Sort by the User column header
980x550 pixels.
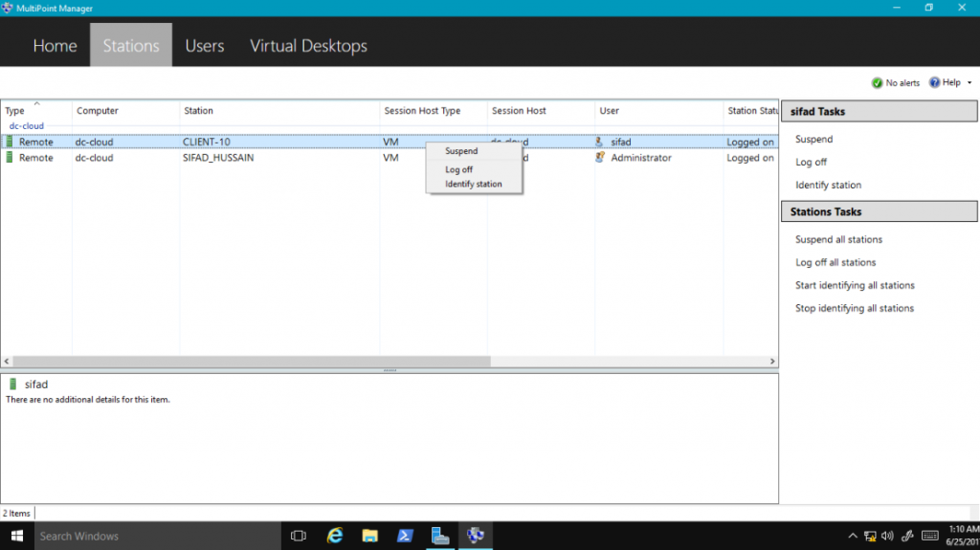pos(658,111)
